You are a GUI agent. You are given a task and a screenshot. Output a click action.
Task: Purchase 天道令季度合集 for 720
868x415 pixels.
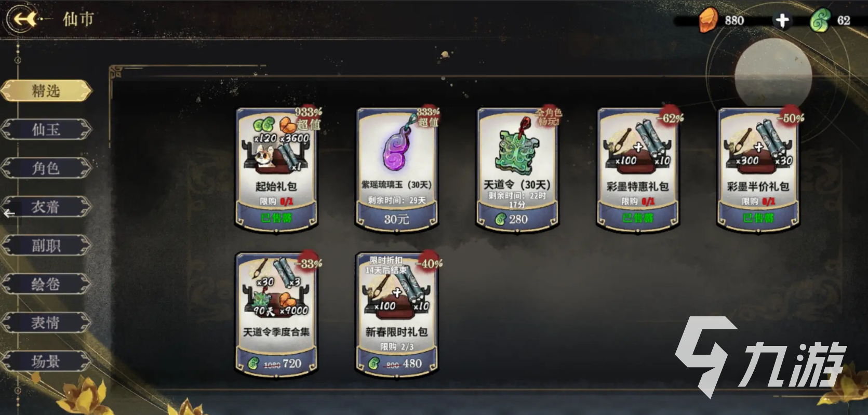tap(276, 364)
